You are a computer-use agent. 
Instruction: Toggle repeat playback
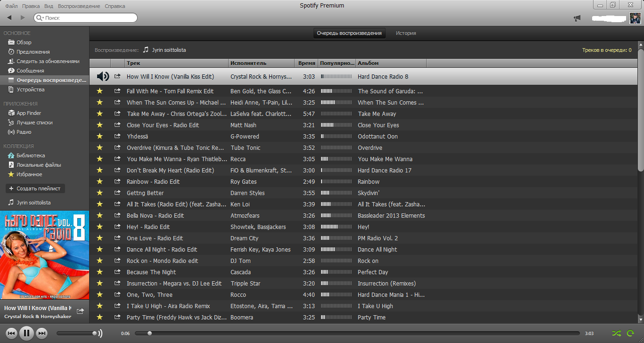coord(630,334)
